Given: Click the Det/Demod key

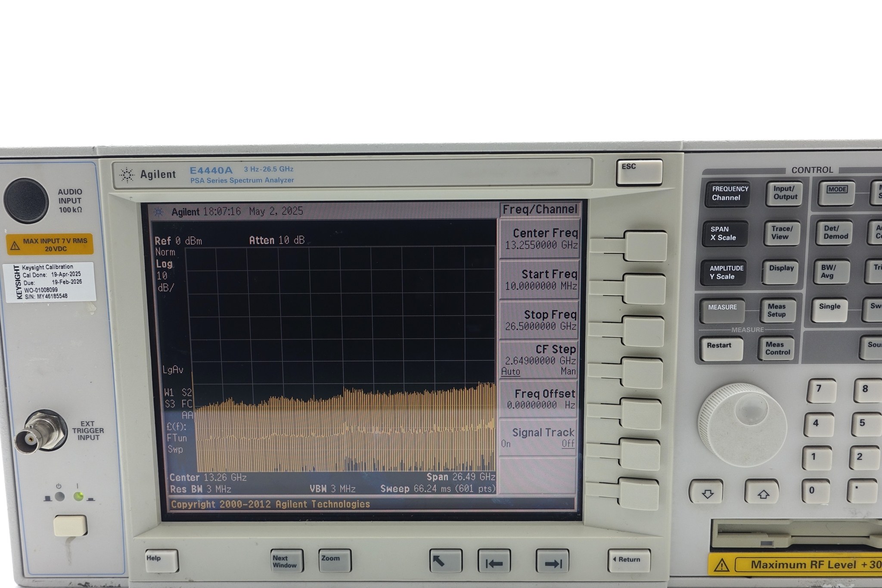Looking at the screenshot, I should pyautogui.click(x=834, y=233).
